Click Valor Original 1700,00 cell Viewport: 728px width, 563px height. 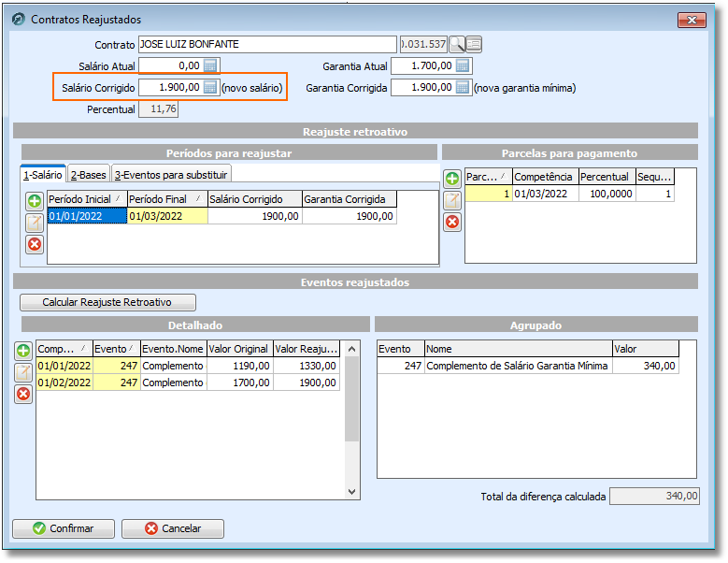(x=239, y=383)
